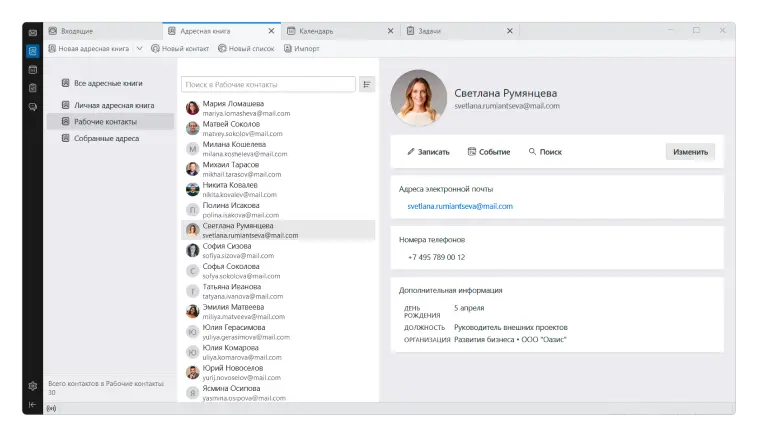Close the Задачи tab
Image resolution: width=758 pixels, height=437 pixels.
point(510,31)
